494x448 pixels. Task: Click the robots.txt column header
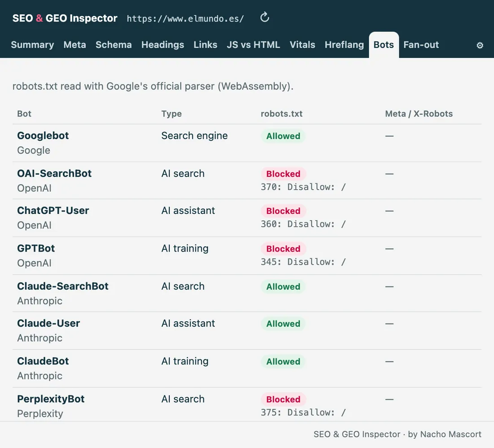281,114
